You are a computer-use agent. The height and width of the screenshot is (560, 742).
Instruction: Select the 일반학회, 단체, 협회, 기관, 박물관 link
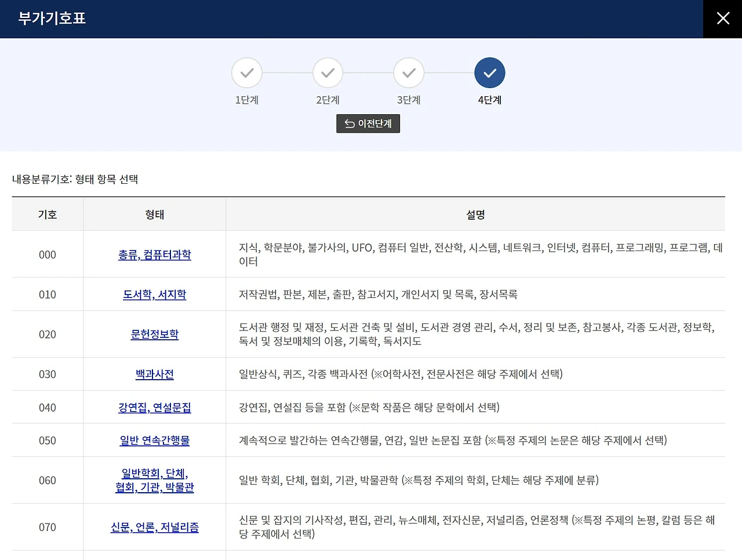(x=154, y=480)
